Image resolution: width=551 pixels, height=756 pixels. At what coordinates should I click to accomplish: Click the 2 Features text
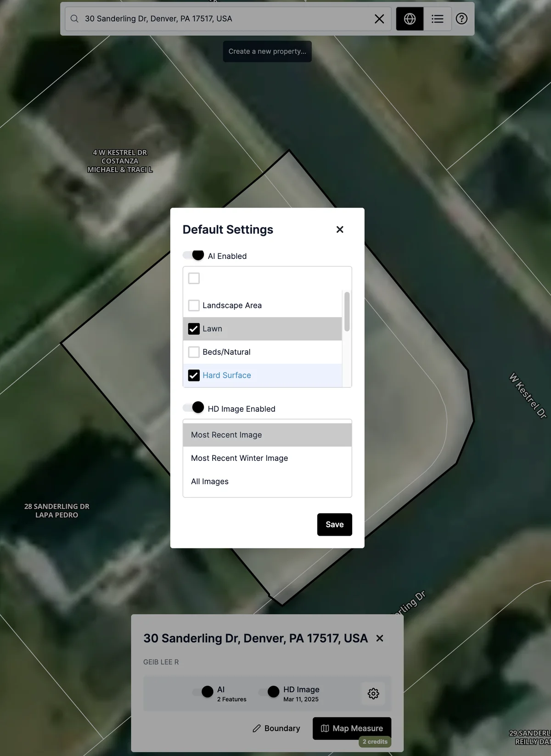[x=231, y=699]
